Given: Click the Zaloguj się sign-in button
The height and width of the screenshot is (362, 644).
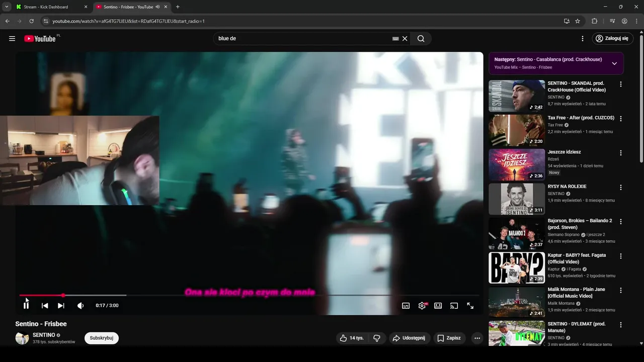Looking at the screenshot, I should 612,39.
